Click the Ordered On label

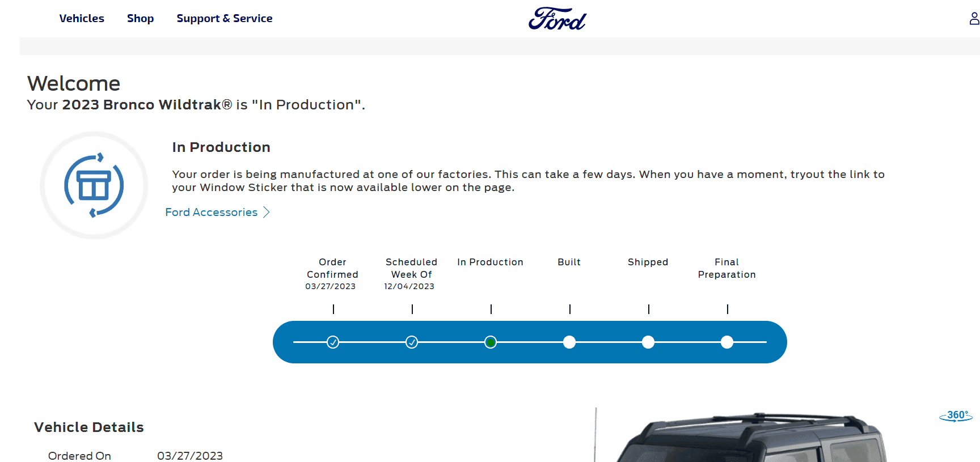(79, 456)
